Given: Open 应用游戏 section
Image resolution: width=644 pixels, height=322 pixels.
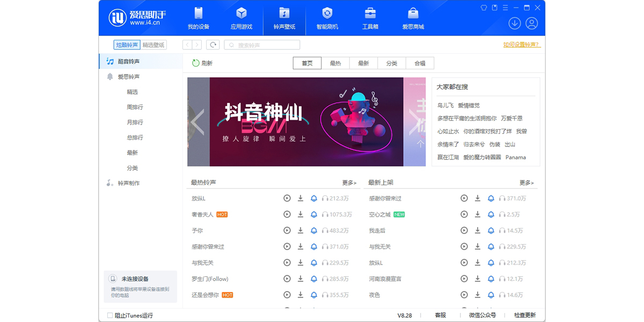Looking at the screenshot, I should coord(241,18).
